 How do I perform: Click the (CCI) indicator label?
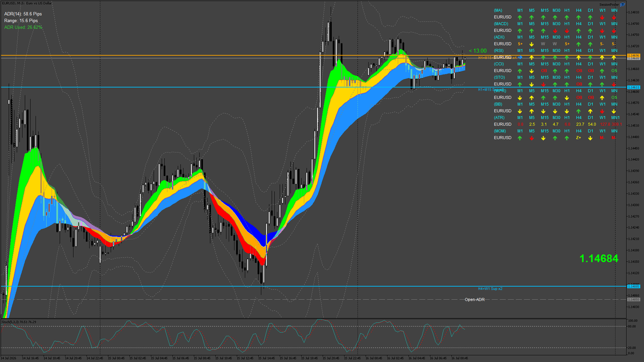pos(499,64)
